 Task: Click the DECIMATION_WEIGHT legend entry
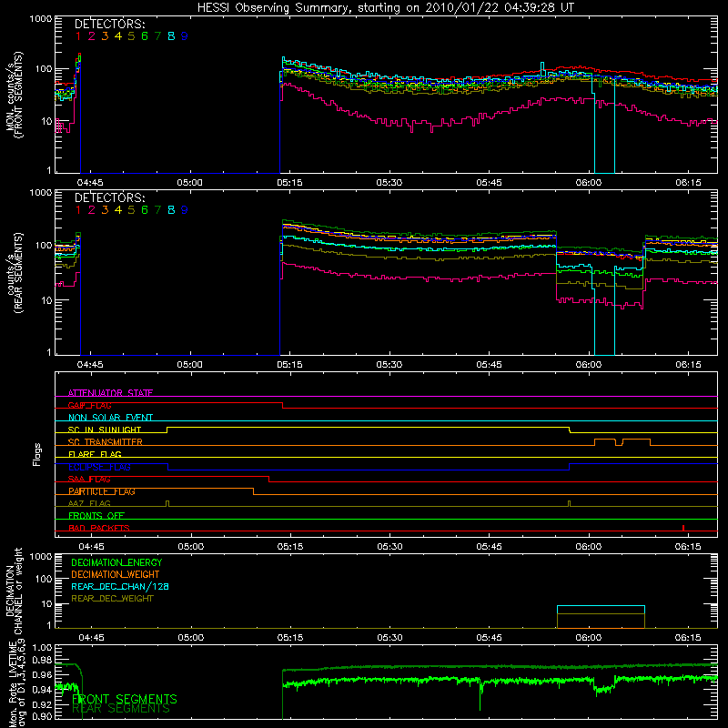point(116,575)
